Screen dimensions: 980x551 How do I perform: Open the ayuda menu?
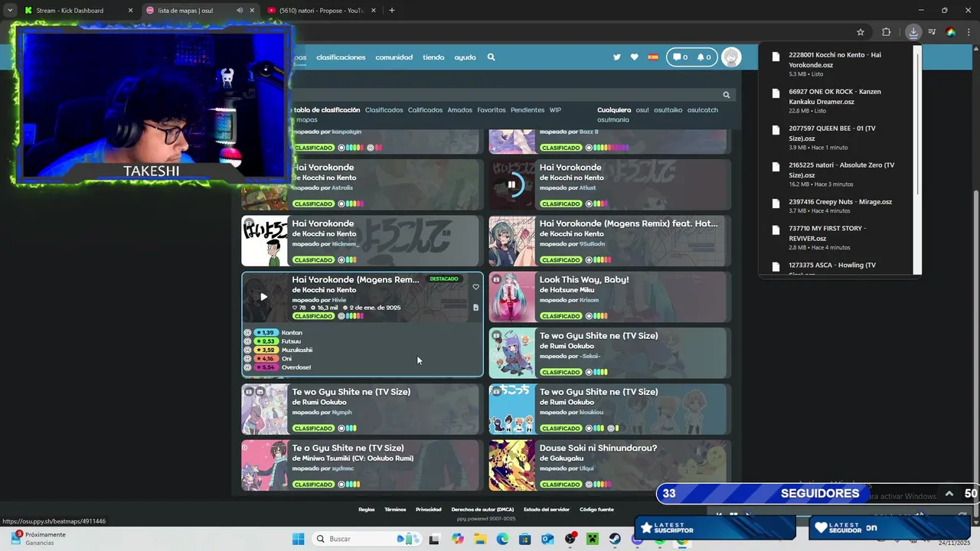click(465, 57)
